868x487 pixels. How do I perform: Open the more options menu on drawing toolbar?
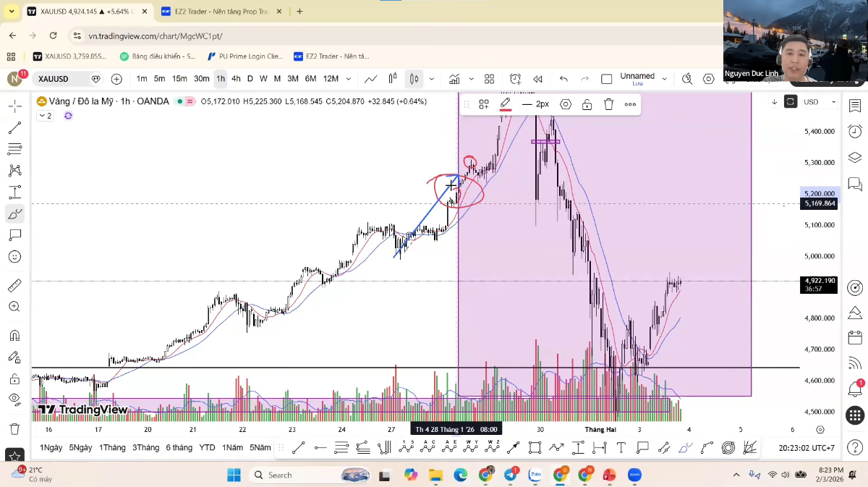[x=630, y=103]
